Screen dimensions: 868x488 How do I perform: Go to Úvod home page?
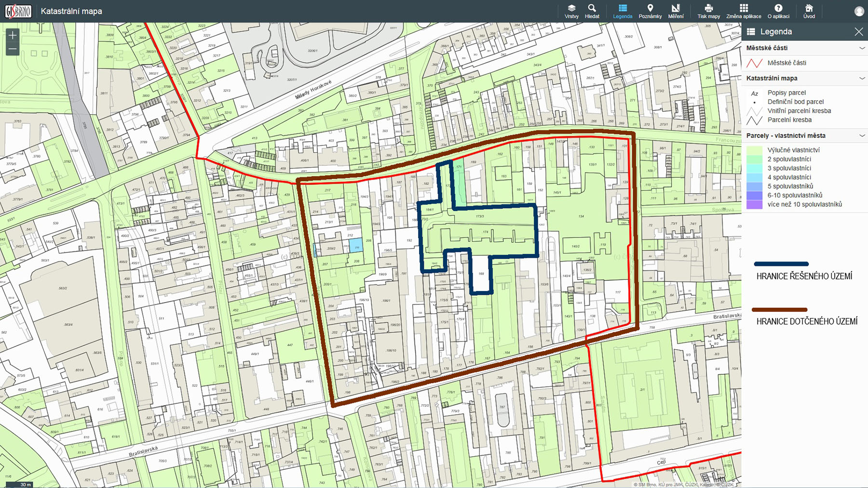tap(809, 11)
